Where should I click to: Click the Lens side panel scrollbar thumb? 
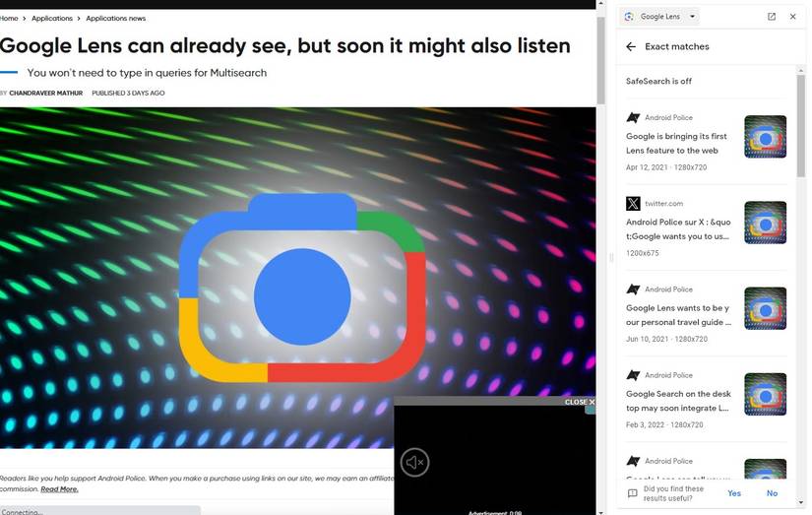coord(800,126)
